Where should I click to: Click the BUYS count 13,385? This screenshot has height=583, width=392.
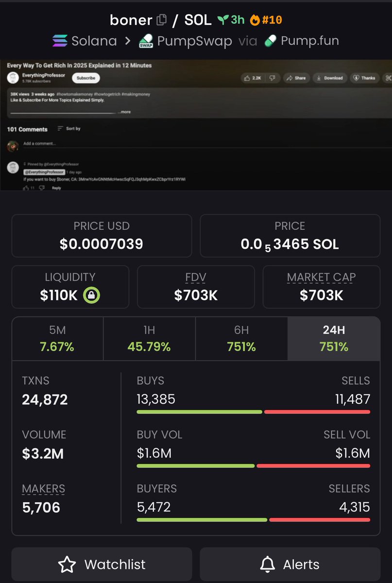(156, 399)
